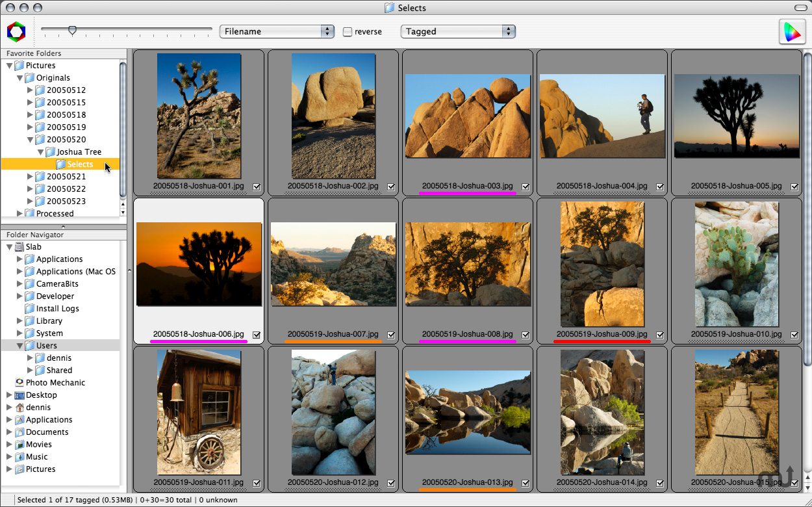Click the Desktop folder icon
Viewport: 812px width, 507px height.
coord(19,395)
